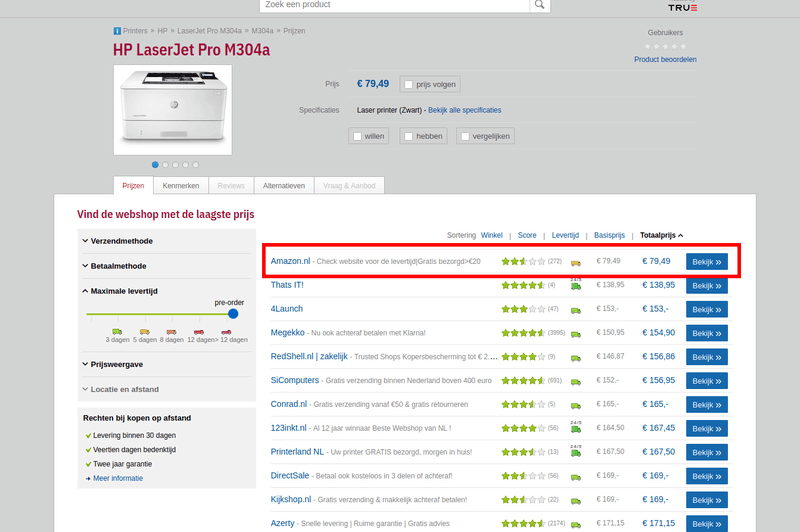
Task: Open 'Product beoordelen' link
Action: click(x=665, y=59)
